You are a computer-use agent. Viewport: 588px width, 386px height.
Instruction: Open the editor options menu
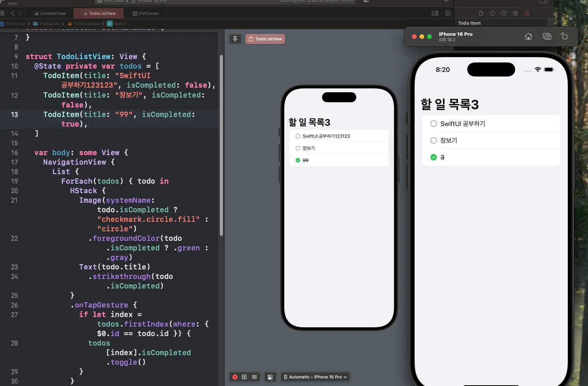coord(434,13)
